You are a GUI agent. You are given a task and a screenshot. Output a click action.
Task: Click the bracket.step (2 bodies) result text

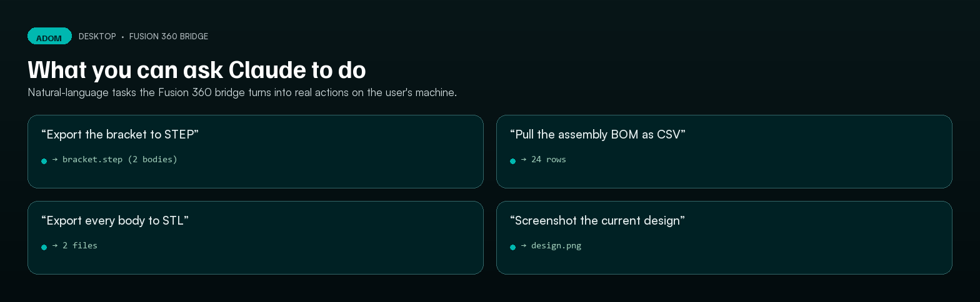(x=120, y=159)
